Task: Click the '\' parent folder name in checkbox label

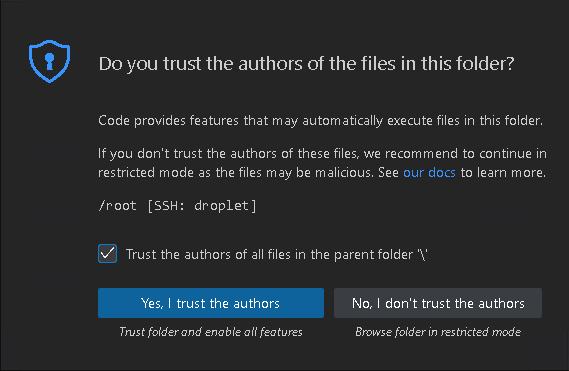Action: tap(423, 254)
